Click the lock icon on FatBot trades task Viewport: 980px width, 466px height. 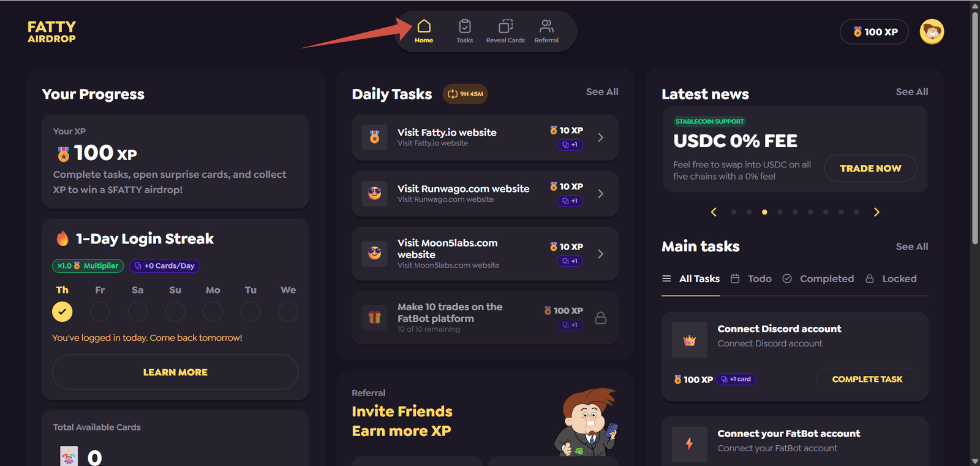click(x=601, y=318)
